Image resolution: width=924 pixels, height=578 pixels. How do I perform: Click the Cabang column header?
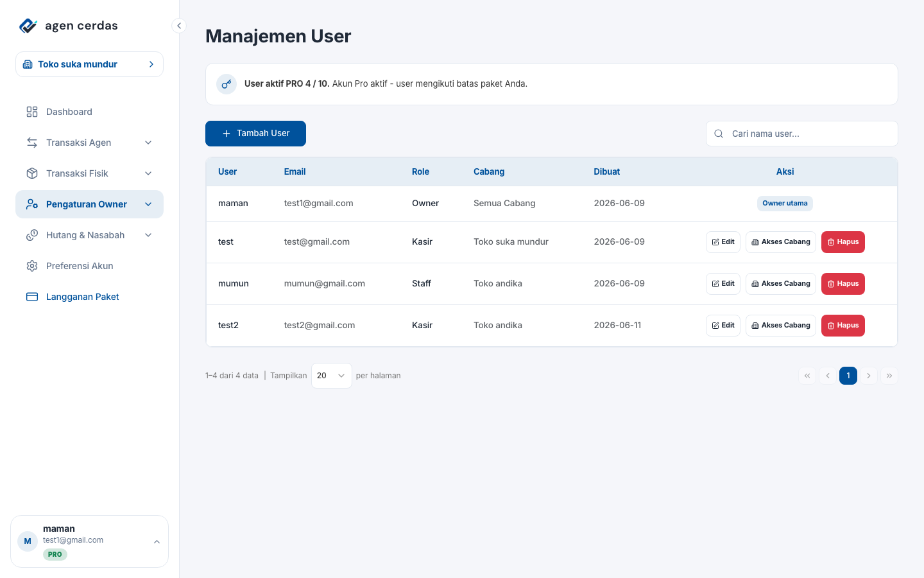coord(489,171)
